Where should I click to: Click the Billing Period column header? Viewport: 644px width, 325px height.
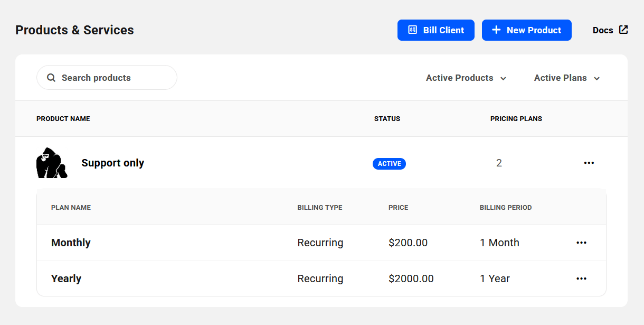[505, 207]
